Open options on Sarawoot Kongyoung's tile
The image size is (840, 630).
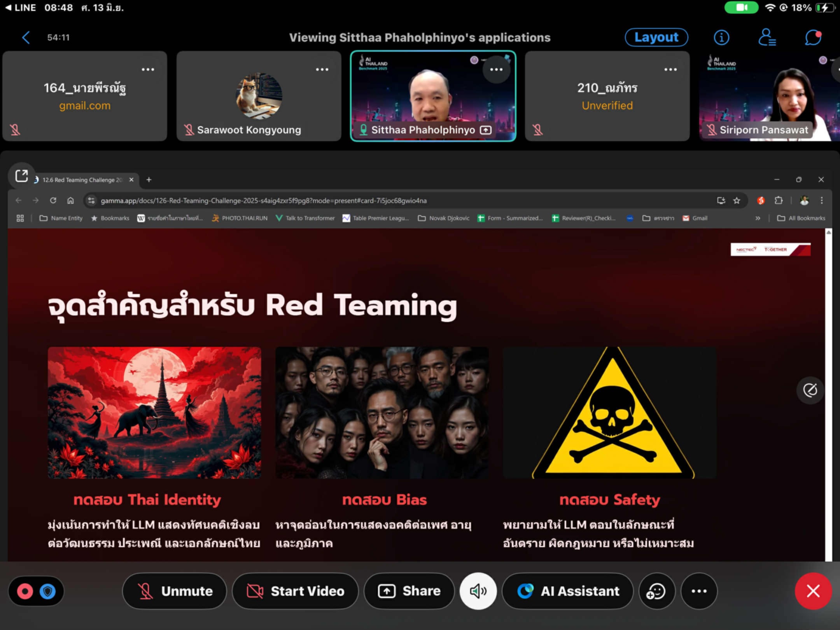pyautogui.click(x=322, y=70)
